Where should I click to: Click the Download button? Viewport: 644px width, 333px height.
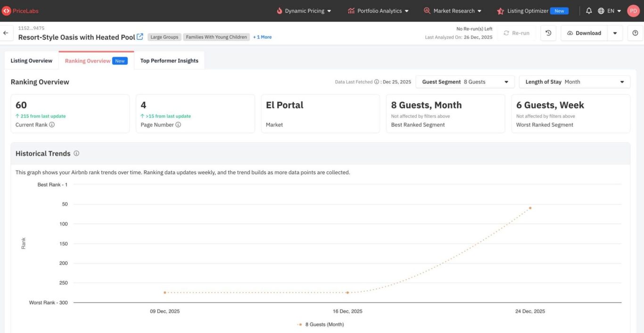584,33
